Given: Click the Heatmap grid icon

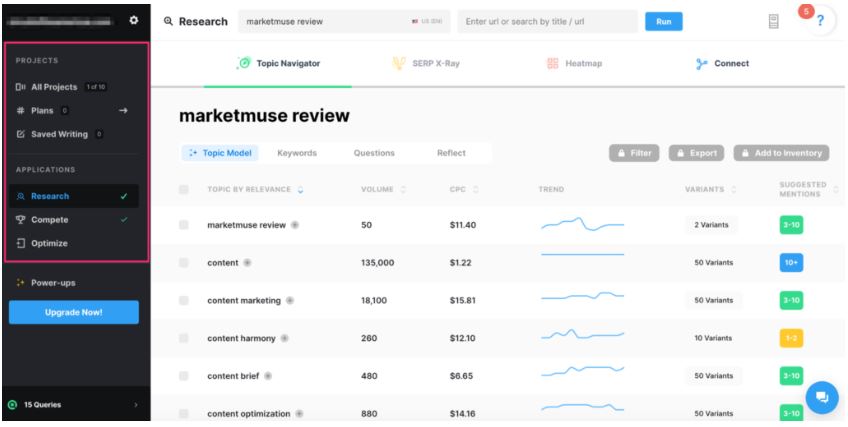Looking at the screenshot, I should point(552,64).
